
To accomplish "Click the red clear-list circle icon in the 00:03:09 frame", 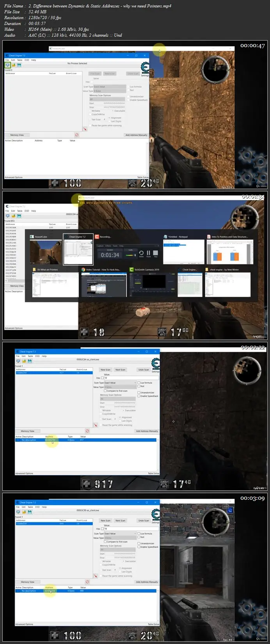I will [87, 582].
